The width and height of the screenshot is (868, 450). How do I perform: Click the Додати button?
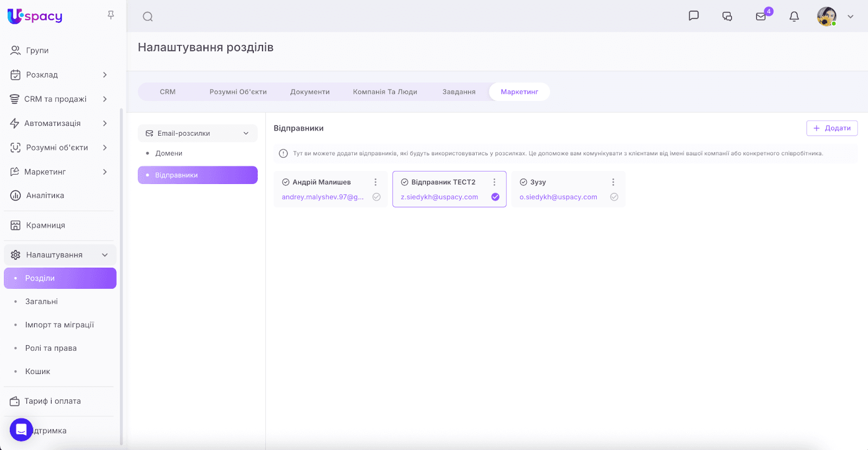pyautogui.click(x=832, y=128)
